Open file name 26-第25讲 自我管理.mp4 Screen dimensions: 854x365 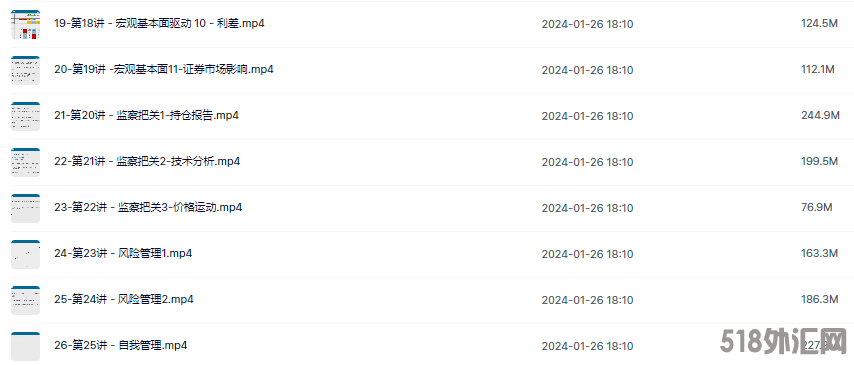[121, 345]
